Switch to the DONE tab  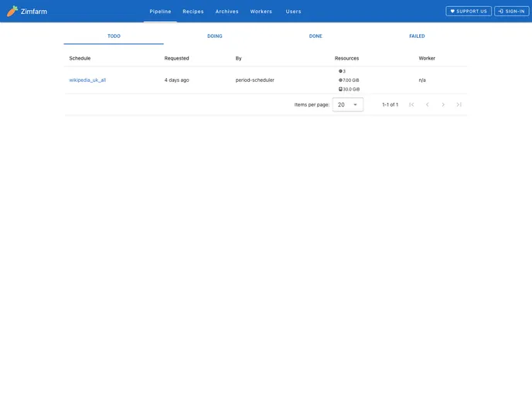[x=315, y=36]
